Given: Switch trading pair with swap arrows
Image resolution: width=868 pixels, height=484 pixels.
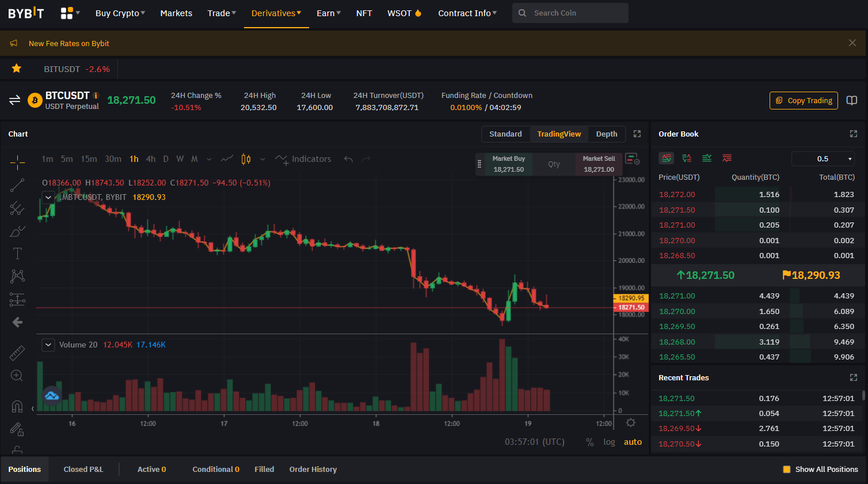Looking at the screenshot, I should (14, 100).
